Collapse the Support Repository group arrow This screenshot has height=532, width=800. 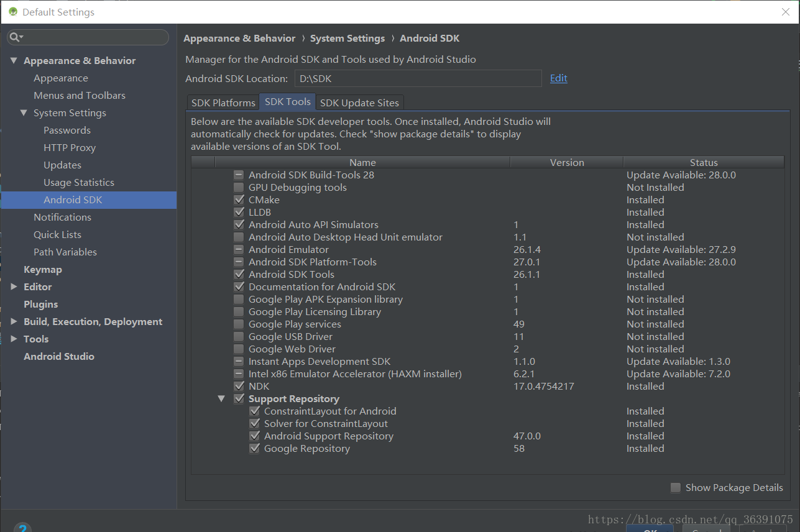pos(221,399)
